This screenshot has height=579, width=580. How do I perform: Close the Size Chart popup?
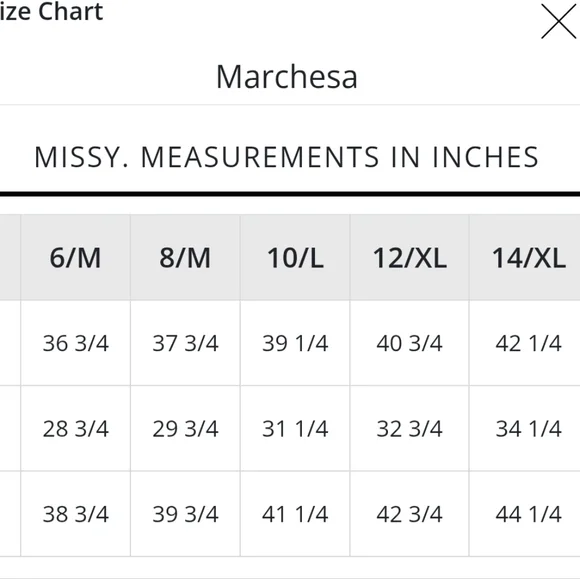[559, 21]
